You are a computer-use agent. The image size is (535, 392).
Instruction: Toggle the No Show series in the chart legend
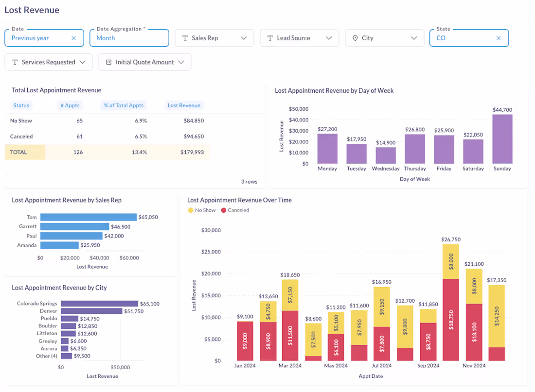[x=201, y=210]
